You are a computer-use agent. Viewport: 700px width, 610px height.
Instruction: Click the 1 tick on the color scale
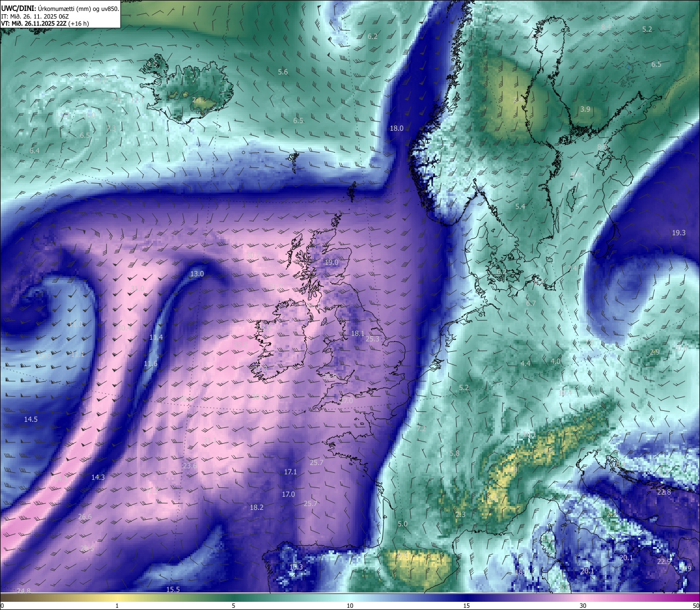[x=117, y=606]
